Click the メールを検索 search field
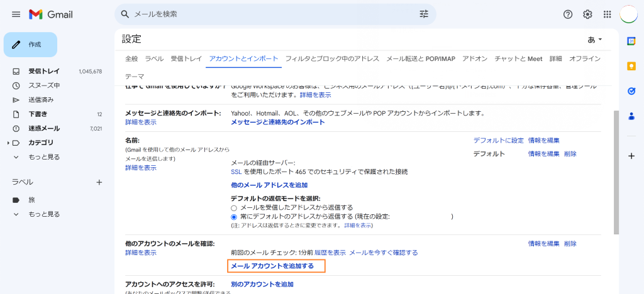 click(x=275, y=14)
